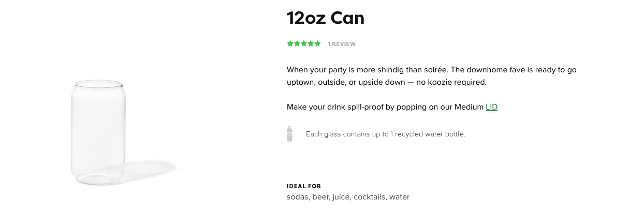Open the 1 Review link

click(342, 44)
